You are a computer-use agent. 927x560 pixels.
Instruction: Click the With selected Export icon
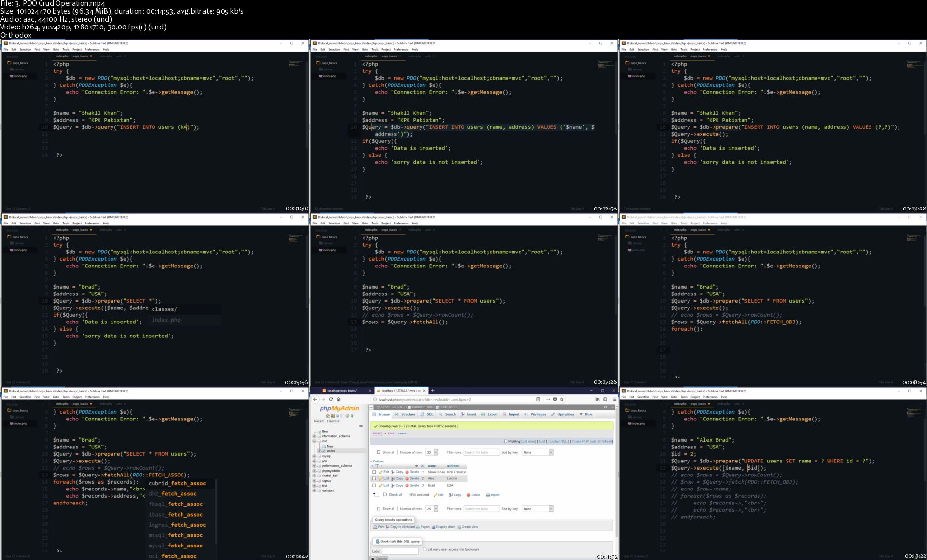tap(488, 495)
